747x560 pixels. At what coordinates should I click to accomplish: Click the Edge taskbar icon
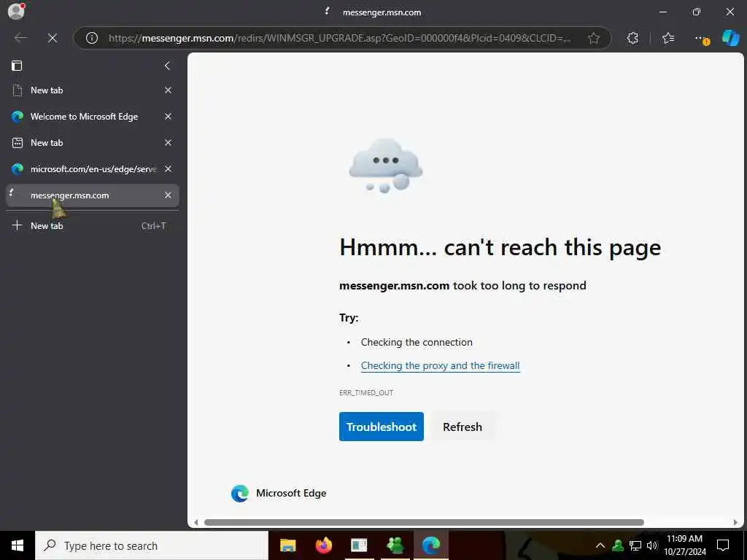click(431, 545)
